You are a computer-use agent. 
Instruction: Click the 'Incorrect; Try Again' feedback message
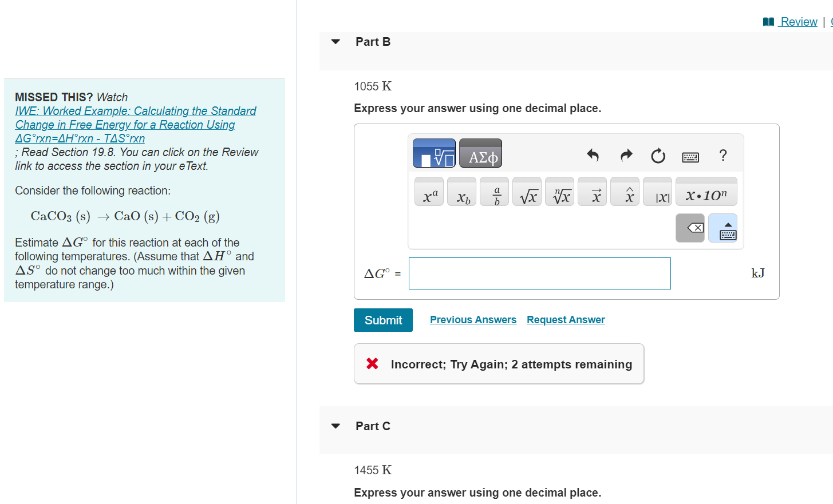click(x=499, y=364)
